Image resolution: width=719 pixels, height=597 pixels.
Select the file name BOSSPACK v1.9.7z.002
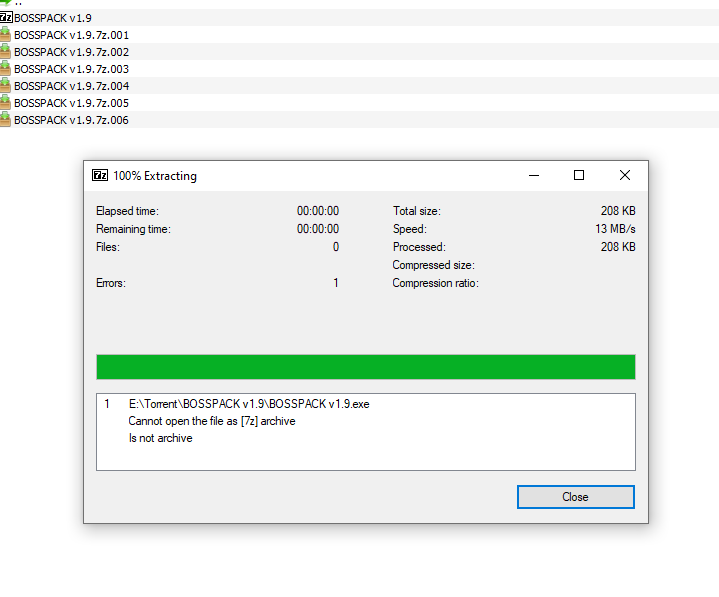click(72, 52)
